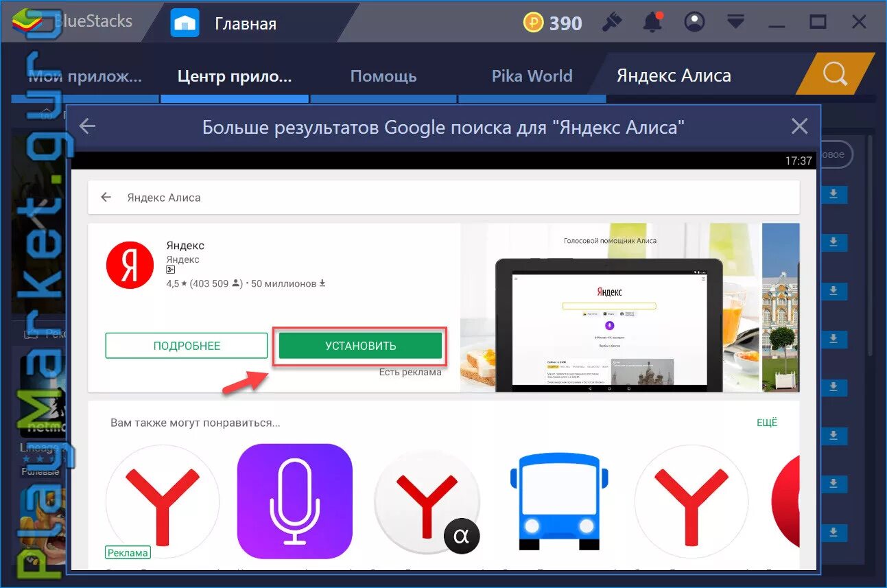Open the BlueStacks account profile icon
Screen dimensions: 887x588
694,22
